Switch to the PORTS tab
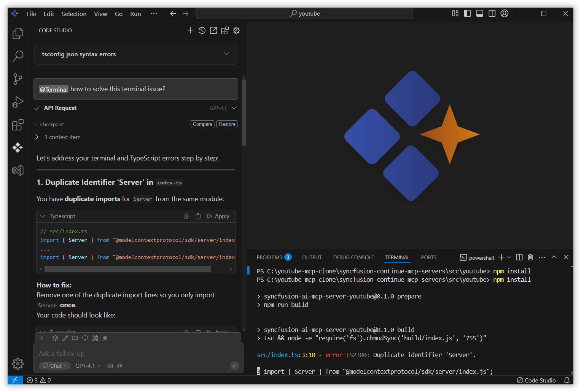 (x=428, y=257)
